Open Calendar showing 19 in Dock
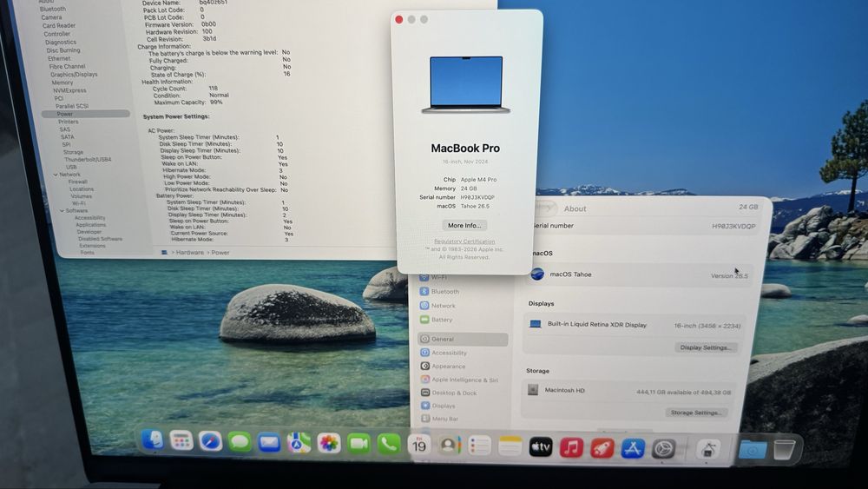The height and width of the screenshot is (489, 868). click(x=419, y=445)
